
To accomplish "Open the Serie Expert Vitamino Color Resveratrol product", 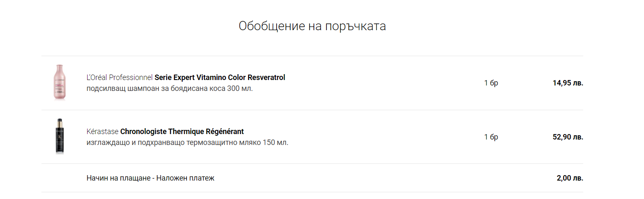I will [220, 78].
